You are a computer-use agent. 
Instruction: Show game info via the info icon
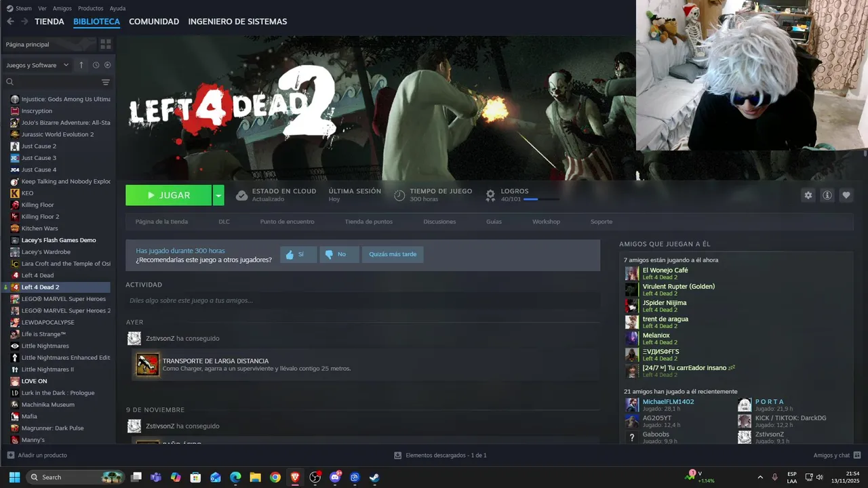[827, 195]
